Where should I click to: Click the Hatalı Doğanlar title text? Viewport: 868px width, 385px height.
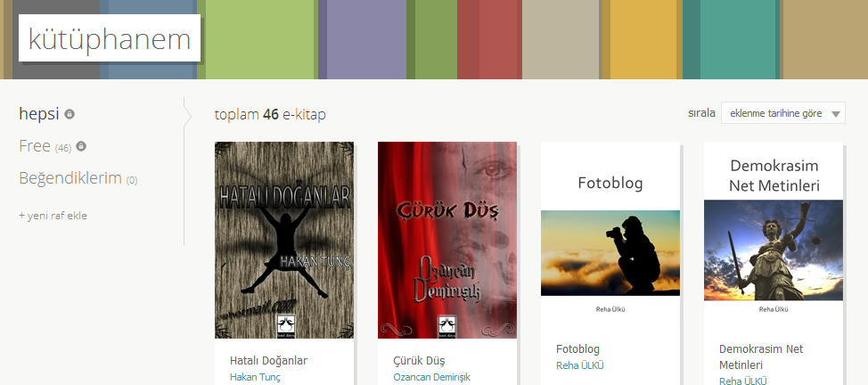point(268,361)
